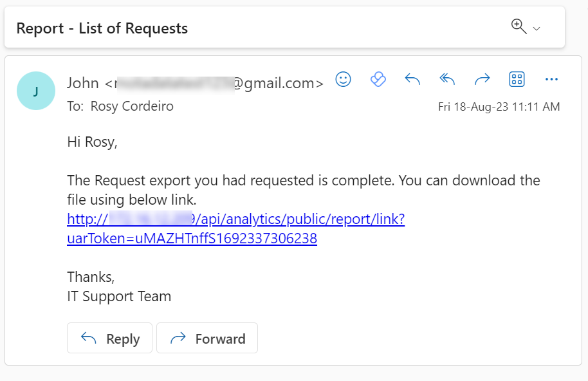Click the IT Support Team signature text
The image size is (588, 381).
(118, 296)
